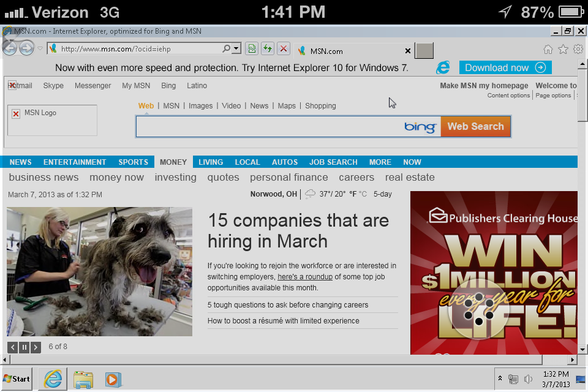
Task: Open Windows Media Player from the taskbar
Action: point(113,380)
